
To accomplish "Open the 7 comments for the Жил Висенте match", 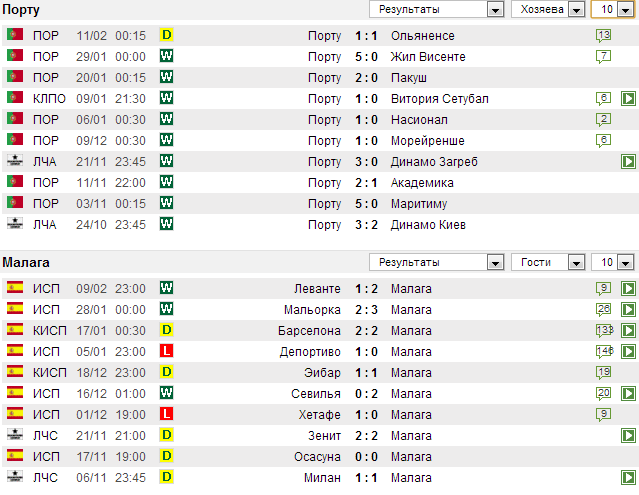I will (603, 56).
